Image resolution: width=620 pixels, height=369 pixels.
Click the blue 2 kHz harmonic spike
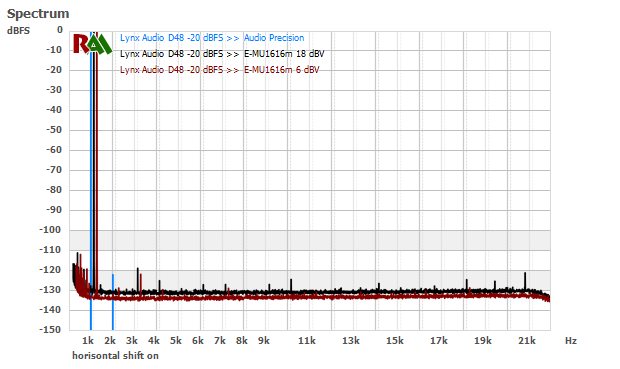point(113,301)
